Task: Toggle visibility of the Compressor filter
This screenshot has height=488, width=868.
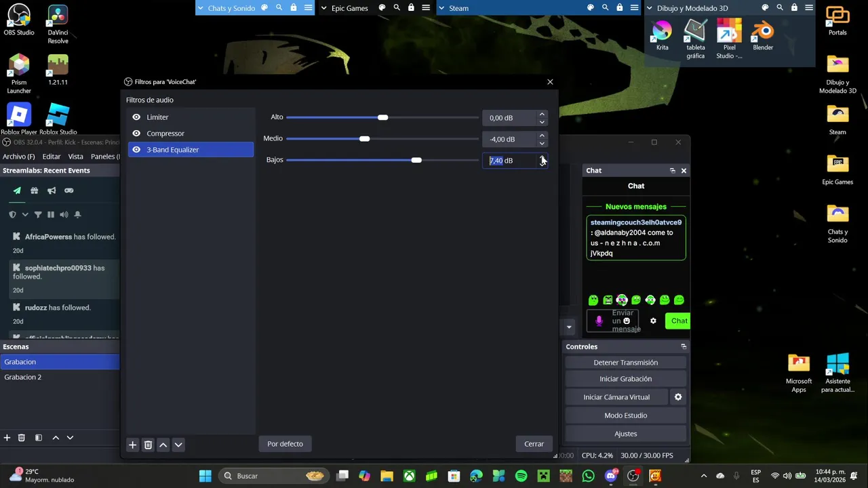Action: (136, 134)
